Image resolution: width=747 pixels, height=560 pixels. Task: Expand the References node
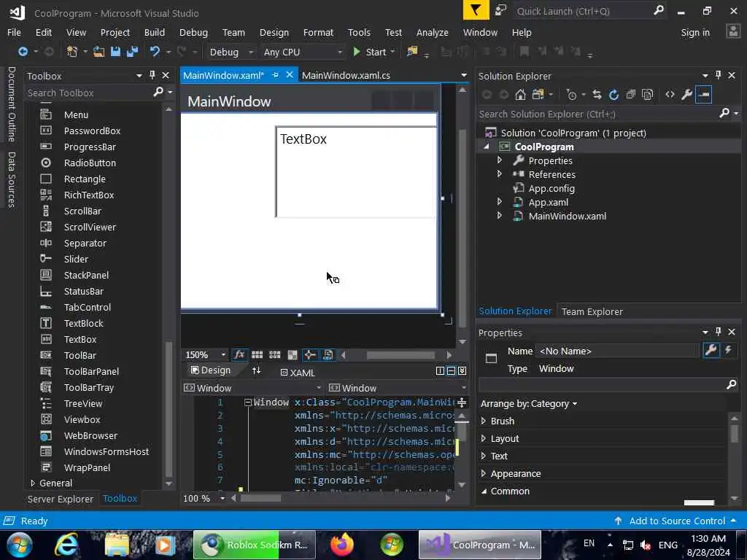[499, 174]
